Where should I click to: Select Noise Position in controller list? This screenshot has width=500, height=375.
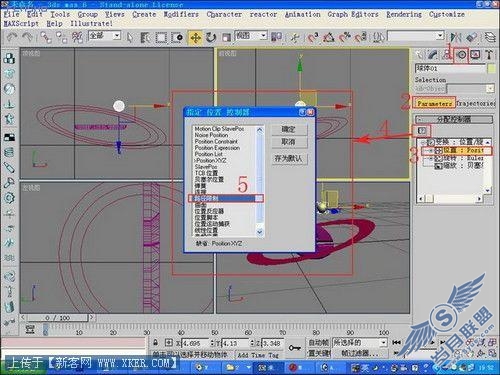pos(211,135)
